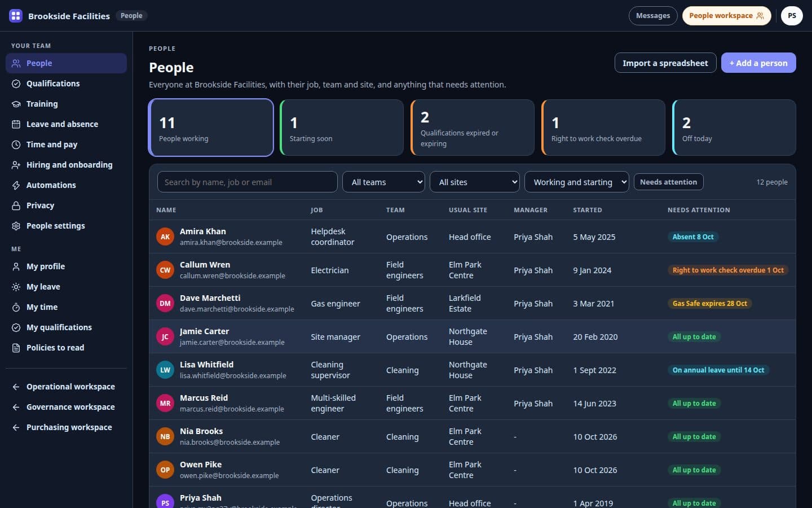This screenshot has height=508, width=812.
Task: Select Qualifications expired or expiring card
Action: (x=473, y=128)
